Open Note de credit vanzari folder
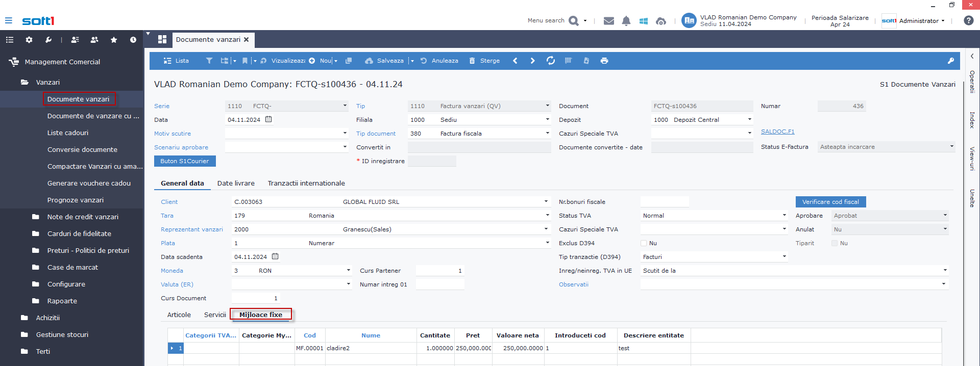The height and width of the screenshot is (366, 980). [x=83, y=217]
